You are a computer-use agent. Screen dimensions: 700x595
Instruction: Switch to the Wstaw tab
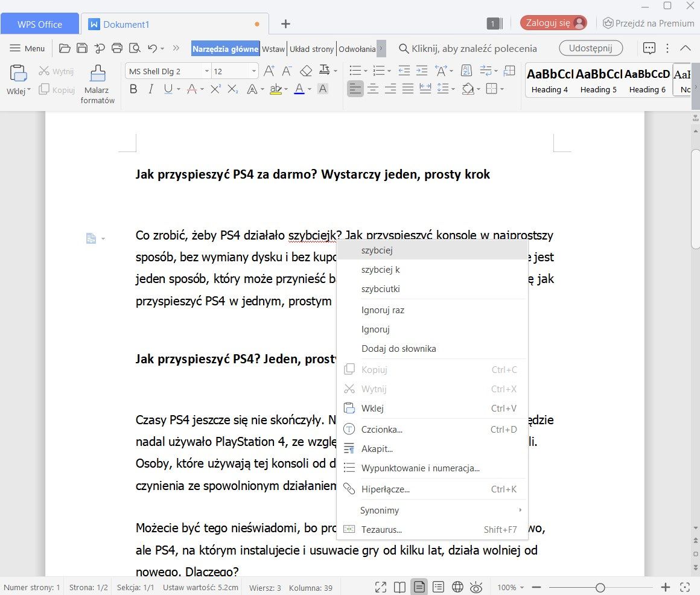pos(273,49)
